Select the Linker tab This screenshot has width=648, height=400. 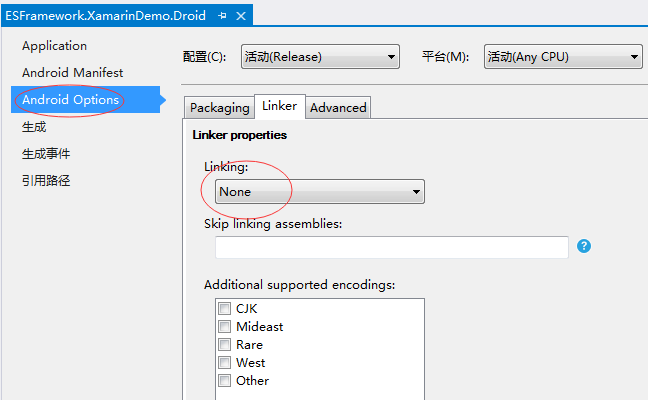coord(280,106)
